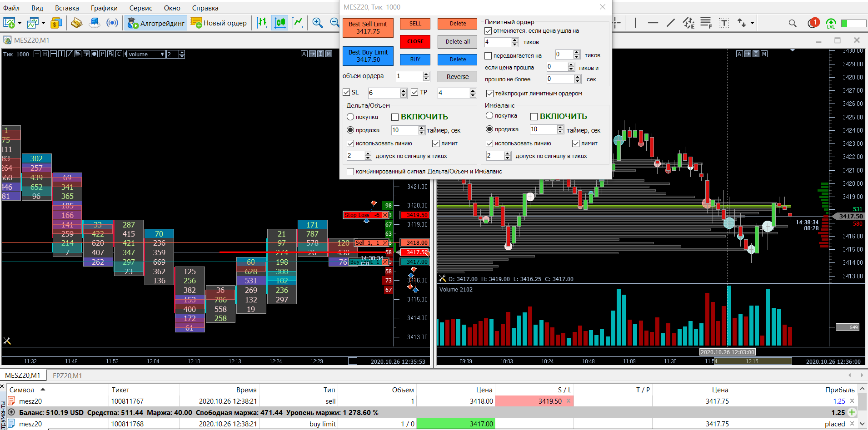Switch chart to candlestick type
Screen dimensions: 868x430
280,23
